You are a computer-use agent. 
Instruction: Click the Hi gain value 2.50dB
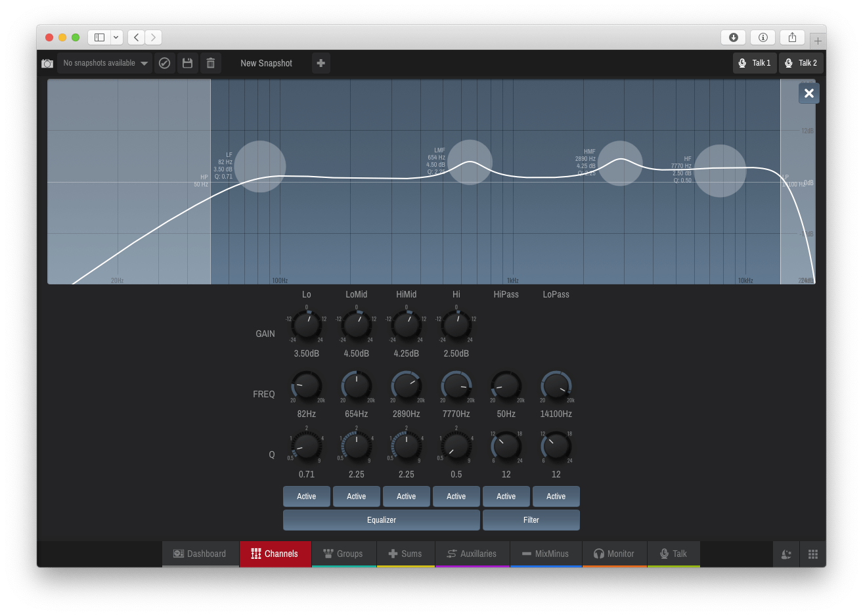pos(456,353)
